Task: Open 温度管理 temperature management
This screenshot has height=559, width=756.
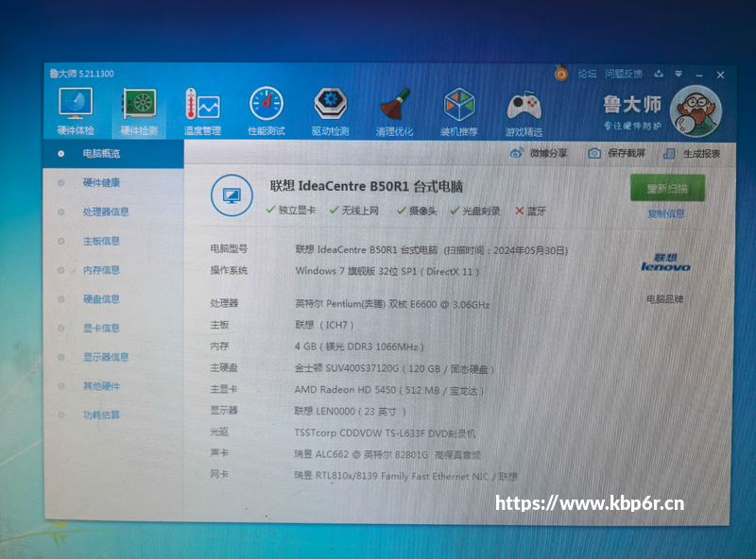Action: click(202, 111)
